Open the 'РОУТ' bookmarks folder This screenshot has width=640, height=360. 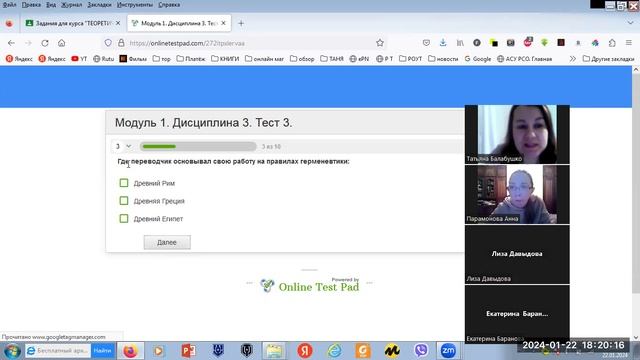(x=410, y=59)
